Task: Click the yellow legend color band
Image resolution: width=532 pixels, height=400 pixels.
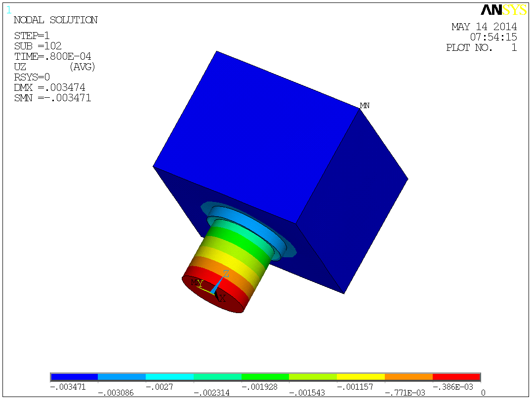Action: tap(361, 377)
